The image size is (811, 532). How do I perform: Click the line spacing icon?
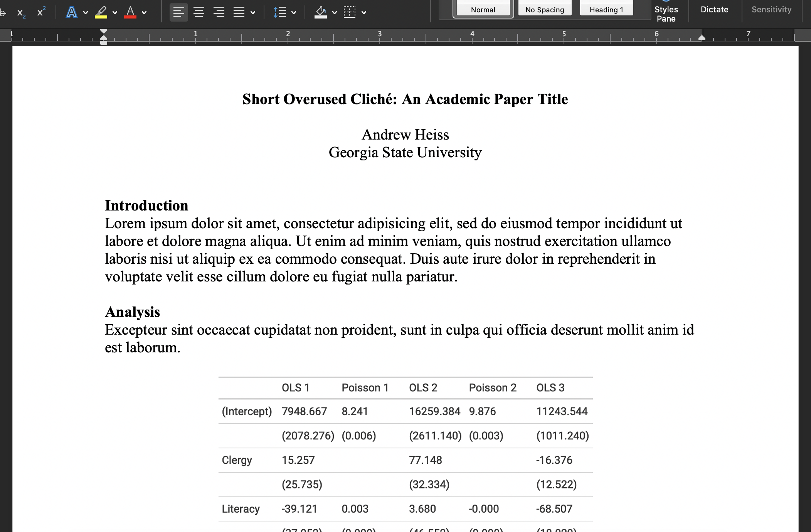[280, 12]
